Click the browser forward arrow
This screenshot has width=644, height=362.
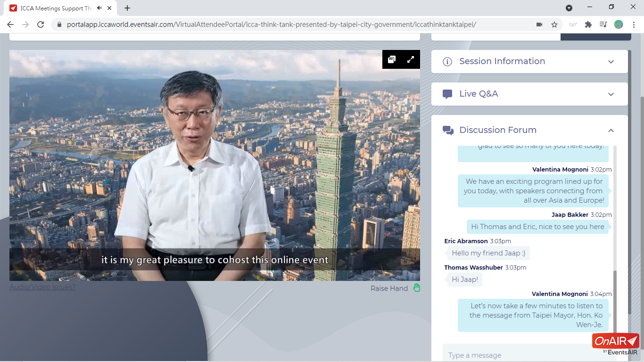(x=25, y=25)
